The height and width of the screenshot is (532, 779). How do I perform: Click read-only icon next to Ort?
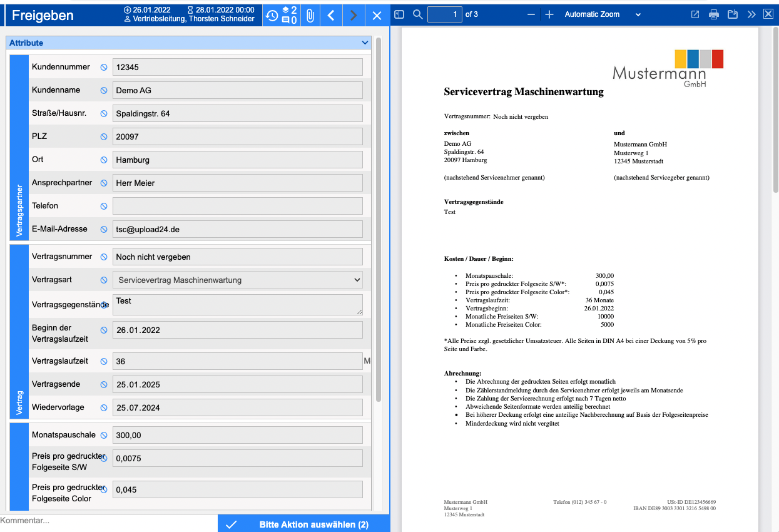(104, 160)
